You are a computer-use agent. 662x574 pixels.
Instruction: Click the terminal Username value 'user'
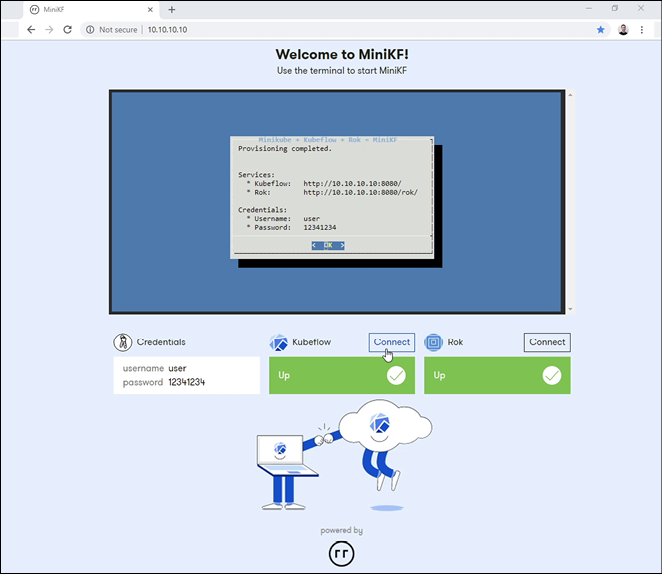tap(312, 219)
